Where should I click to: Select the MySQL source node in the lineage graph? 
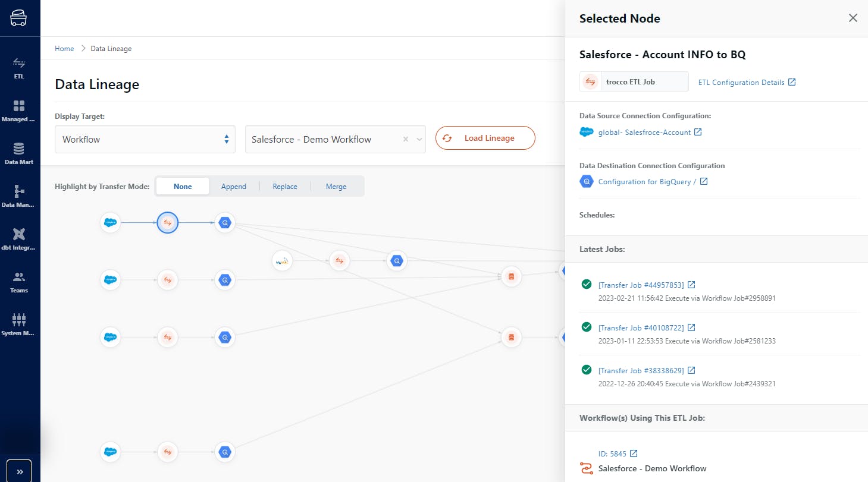282,260
